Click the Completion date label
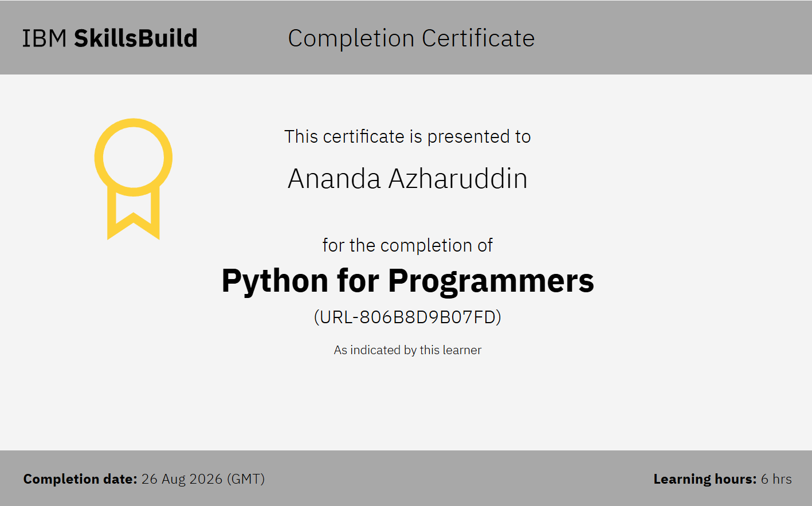 80,479
